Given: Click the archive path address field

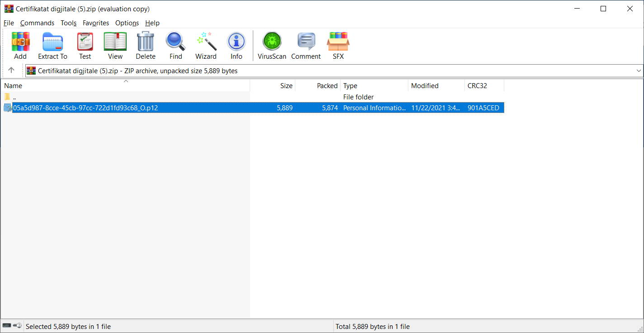Looking at the screenshot, I should 335,70.
